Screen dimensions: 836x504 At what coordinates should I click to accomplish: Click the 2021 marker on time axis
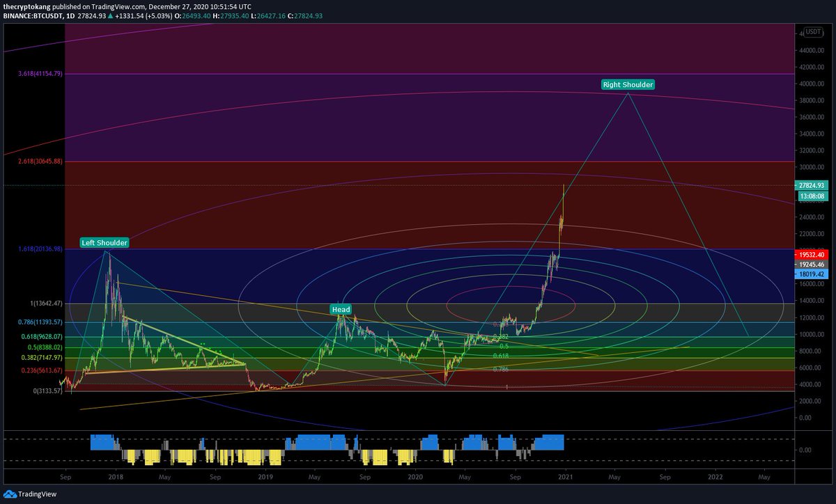[565, 478]
